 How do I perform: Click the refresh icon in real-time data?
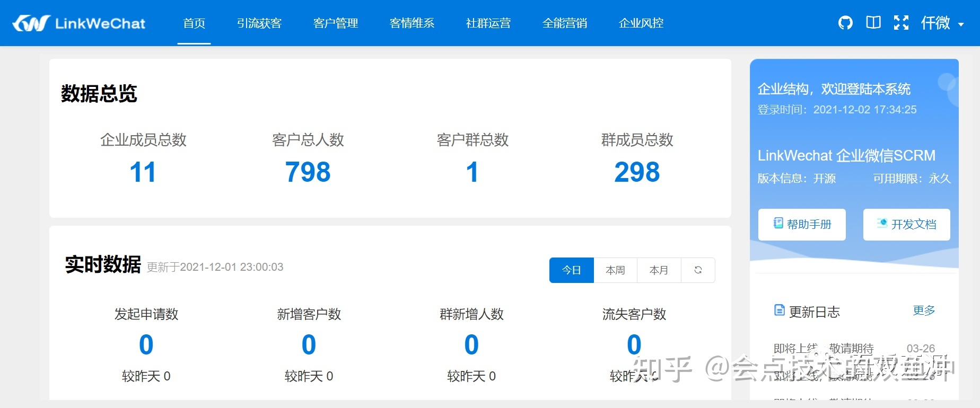(698, 270)
